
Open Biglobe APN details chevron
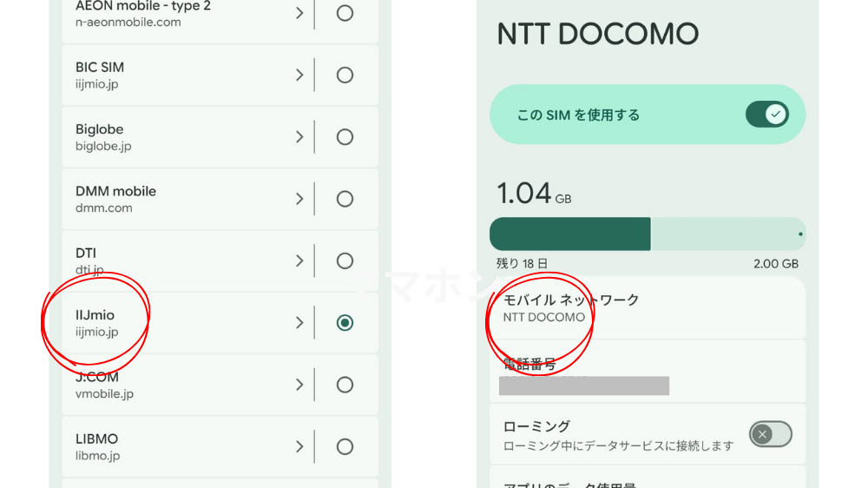coord(299,137)
